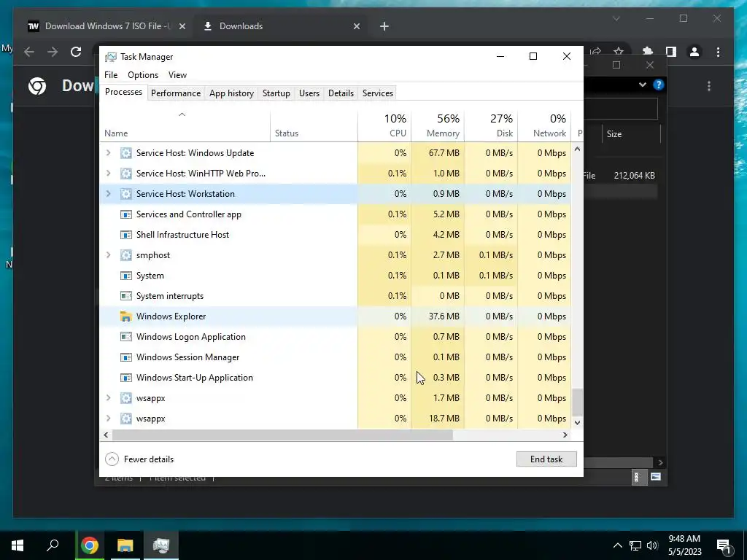
Task: Switch to the Performance tab
Action: click(176, 93)
